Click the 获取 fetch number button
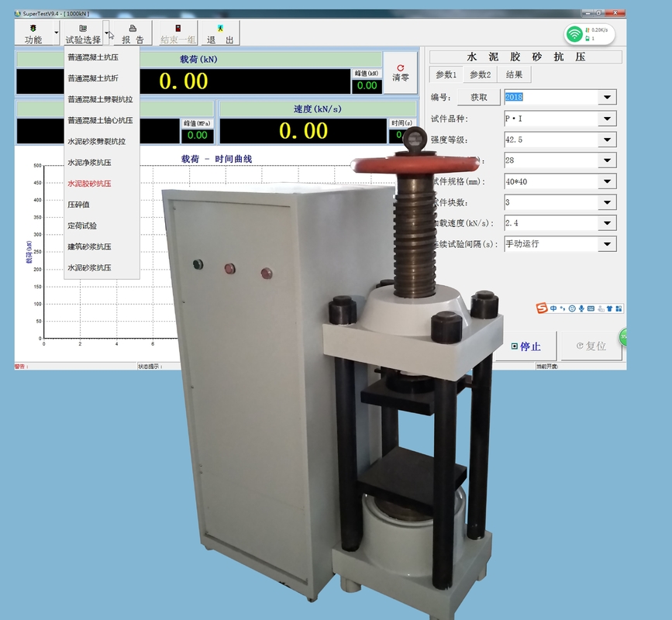 pos(479,98)
